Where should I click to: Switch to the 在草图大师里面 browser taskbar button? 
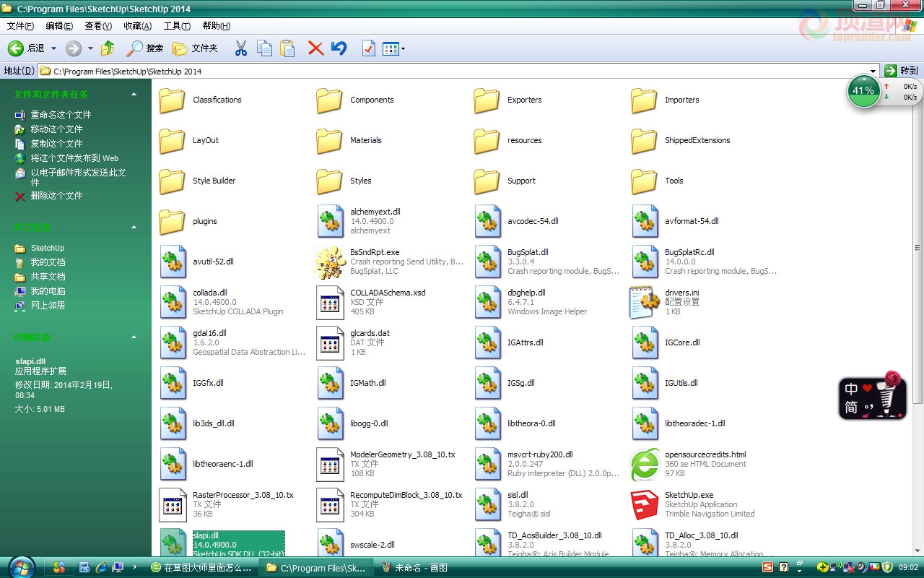pyautogui.click(x=203, y=568)
